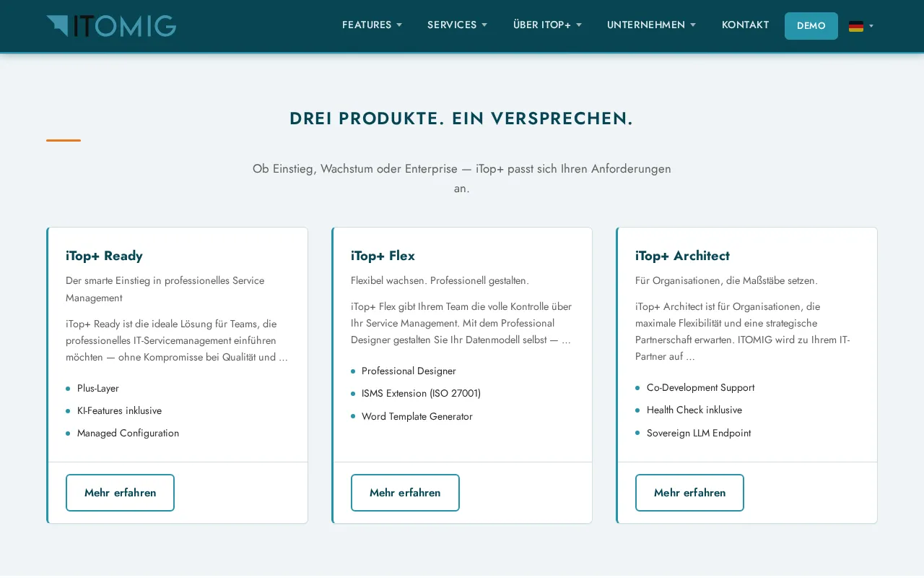Click the iTop+ Ready description paragraph
The width and height of the screenshot is (924, 578).
click(177, 341)
